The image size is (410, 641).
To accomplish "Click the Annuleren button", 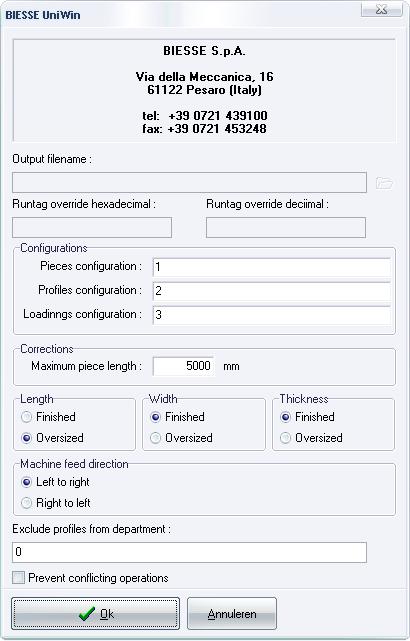I will 232,613.
